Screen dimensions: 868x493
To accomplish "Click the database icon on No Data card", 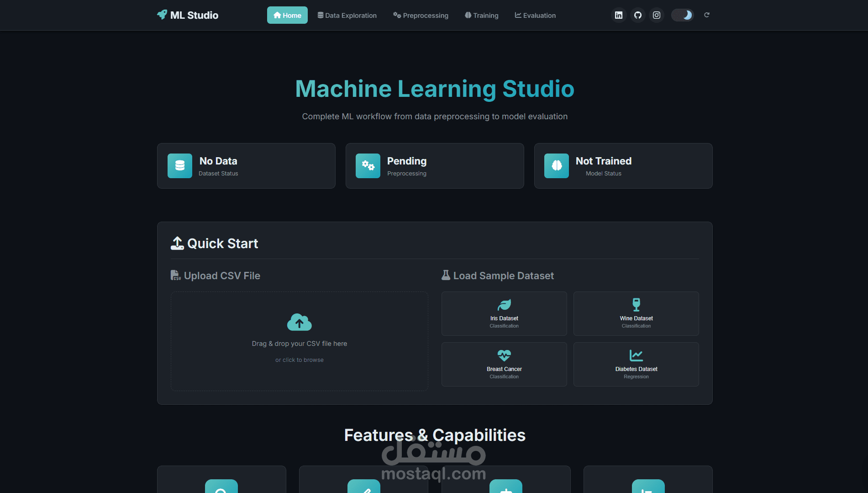I will click(179, 165).
